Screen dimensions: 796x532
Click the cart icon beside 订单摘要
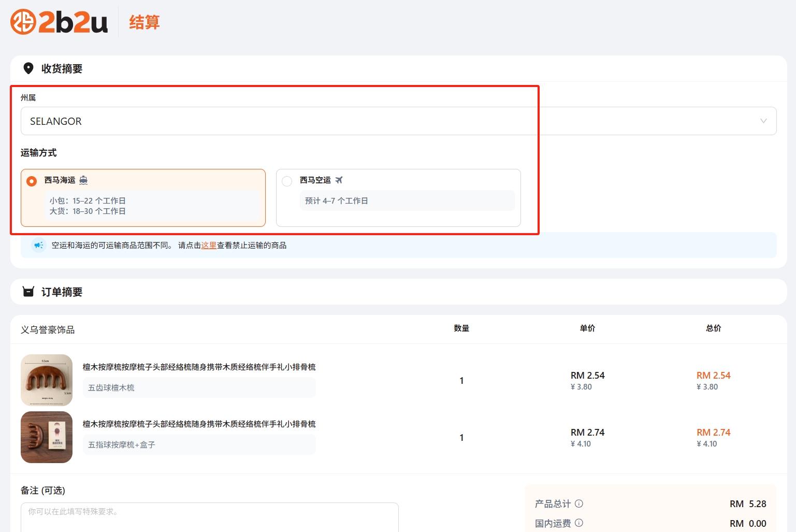28,291
